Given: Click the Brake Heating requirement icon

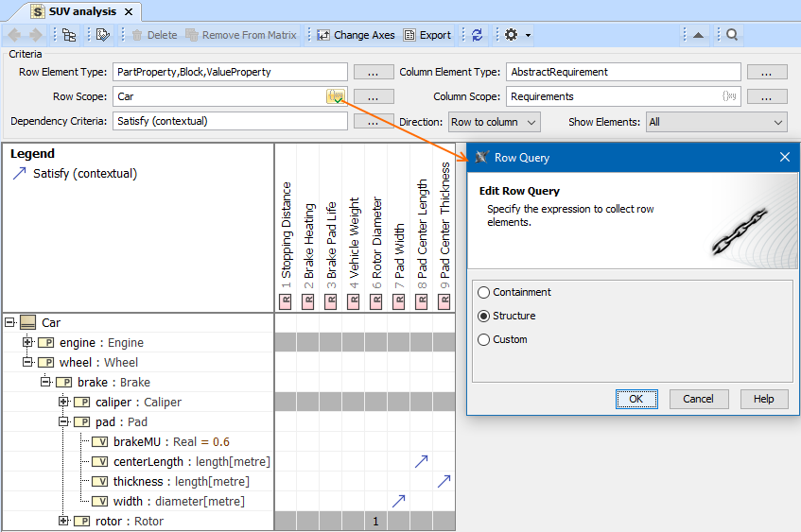Looking at the screenshot, I should coord(307,301).
